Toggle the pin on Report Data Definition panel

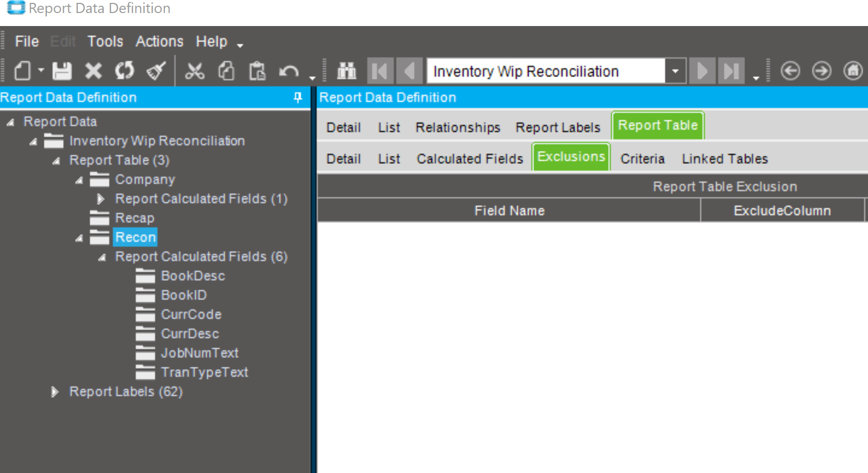298,97
